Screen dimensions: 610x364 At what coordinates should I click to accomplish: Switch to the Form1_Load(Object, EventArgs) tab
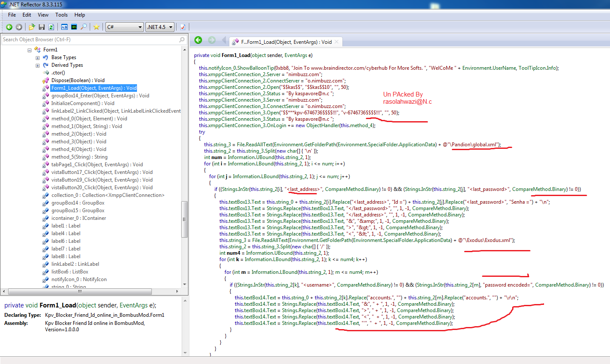[x=286, y=42]
